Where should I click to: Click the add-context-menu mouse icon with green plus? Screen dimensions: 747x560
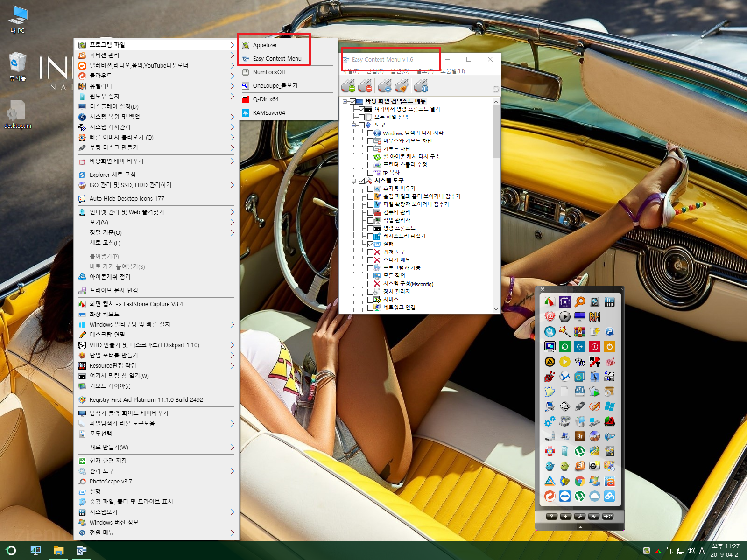[348, 85]
